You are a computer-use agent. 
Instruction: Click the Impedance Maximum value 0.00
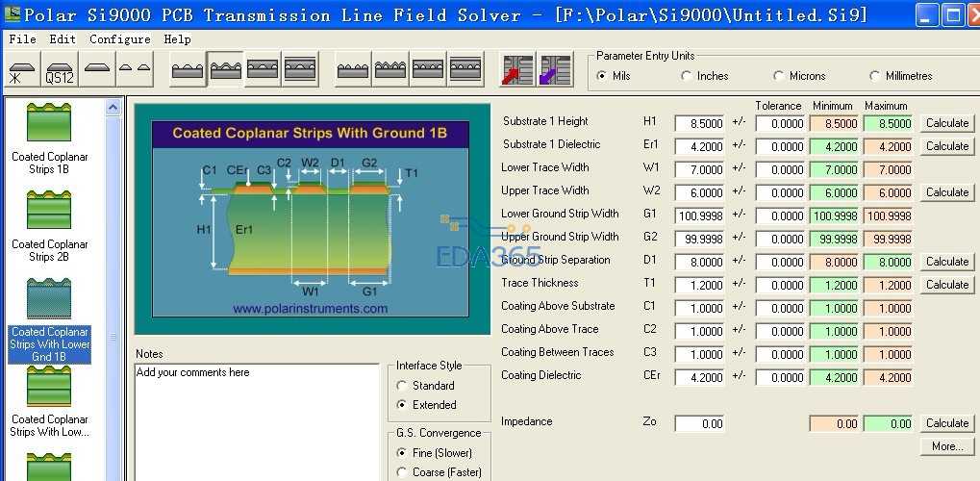coord(888,424)
